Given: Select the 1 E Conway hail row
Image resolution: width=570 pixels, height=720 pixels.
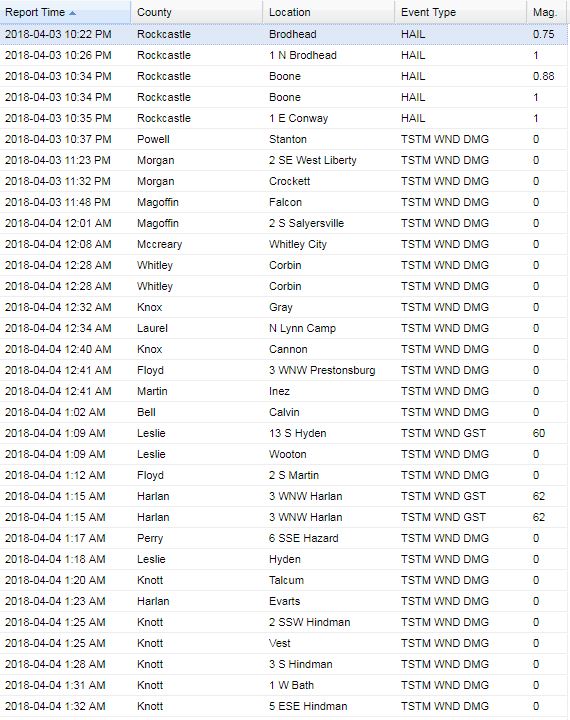Looking at the screenshot, I should coord(284,118).
